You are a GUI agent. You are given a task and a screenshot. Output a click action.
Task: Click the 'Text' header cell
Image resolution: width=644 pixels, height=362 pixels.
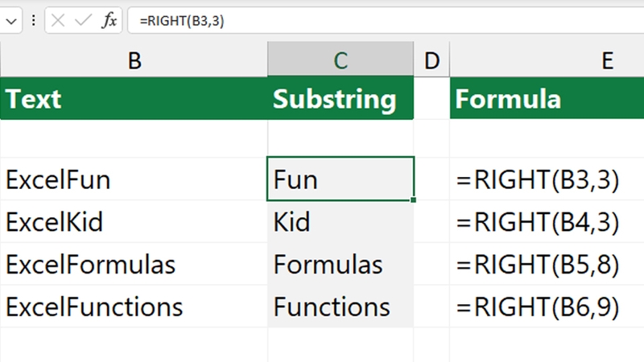click(x=134, y=98)
